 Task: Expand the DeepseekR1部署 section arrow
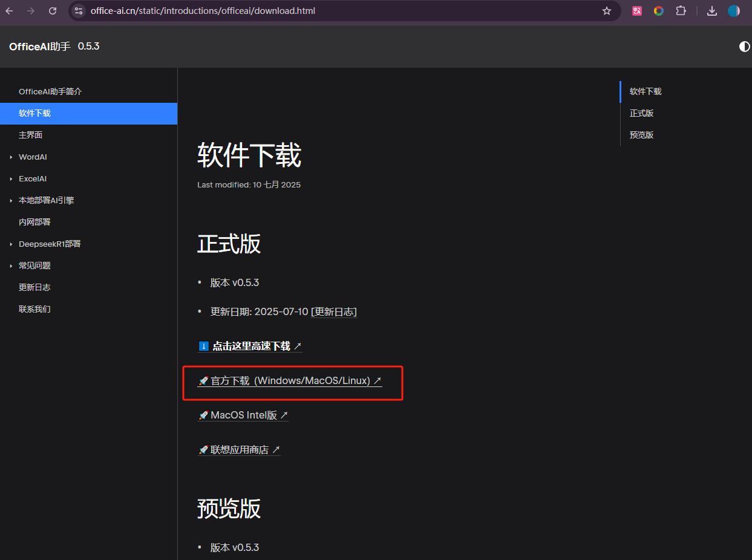click(11, 244)
